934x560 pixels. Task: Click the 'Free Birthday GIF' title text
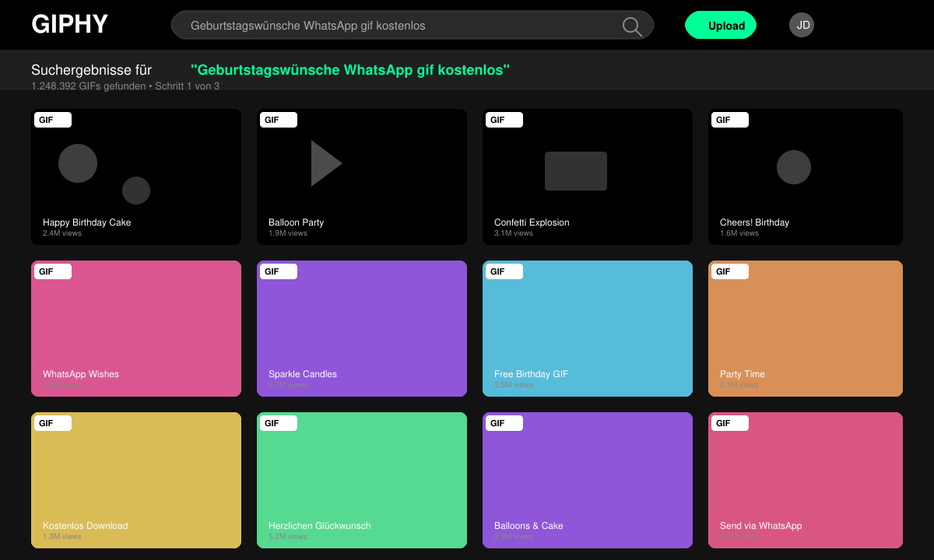532,374
